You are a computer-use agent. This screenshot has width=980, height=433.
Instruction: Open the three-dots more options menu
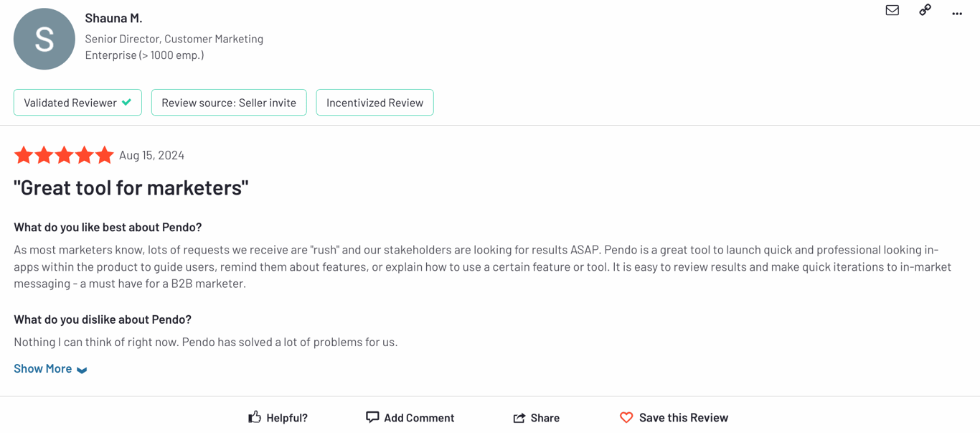[957, 13]
